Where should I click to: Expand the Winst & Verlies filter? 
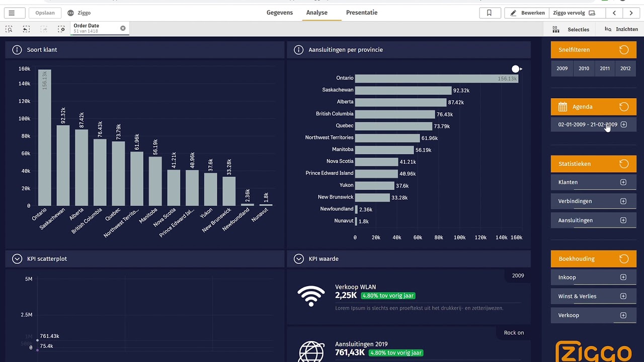(623, 296)
